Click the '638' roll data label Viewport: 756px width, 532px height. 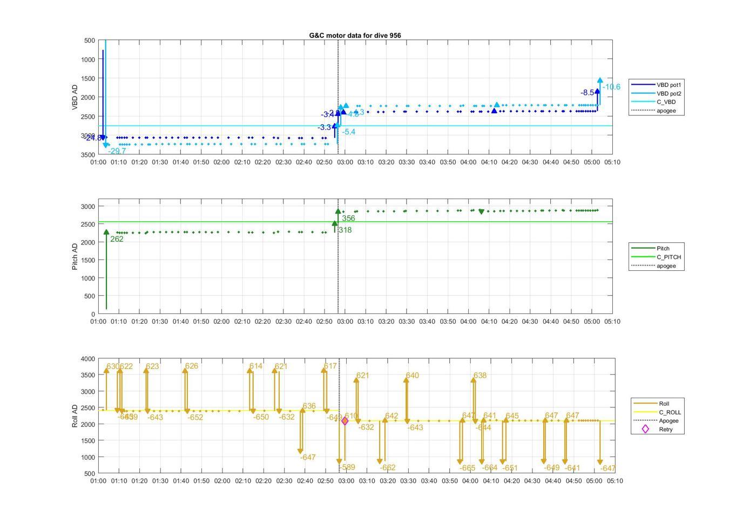(x=480, y=376)
